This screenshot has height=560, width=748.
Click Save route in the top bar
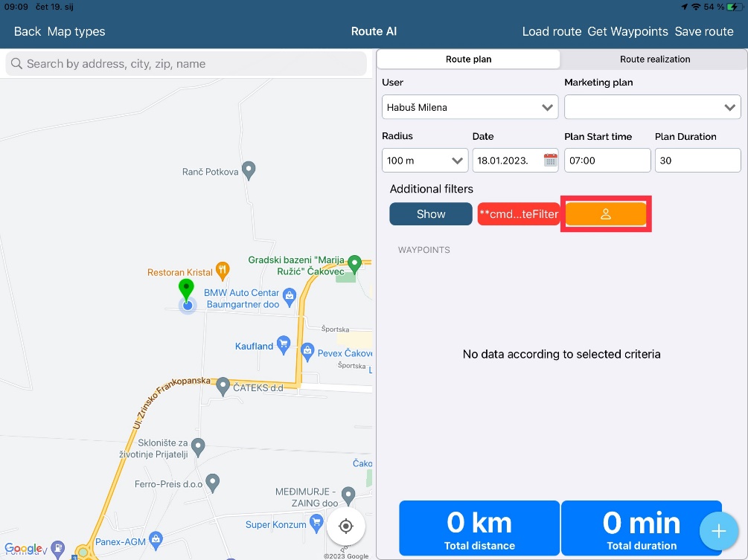703,31
